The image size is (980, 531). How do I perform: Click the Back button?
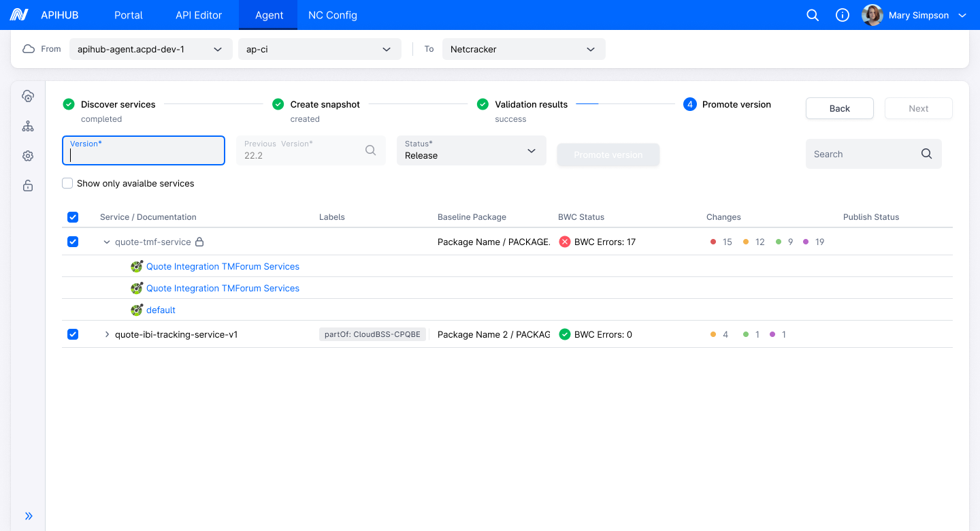point(840,108)
